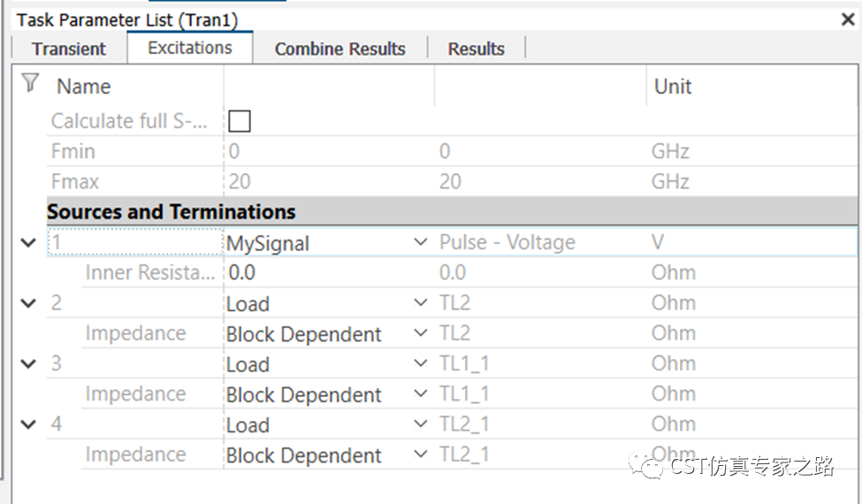Collapse port 1 source row

(28, 242)
